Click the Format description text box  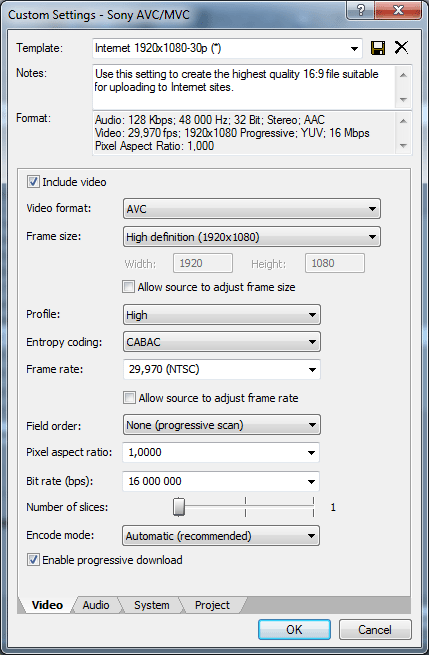(x=244, y=133)
